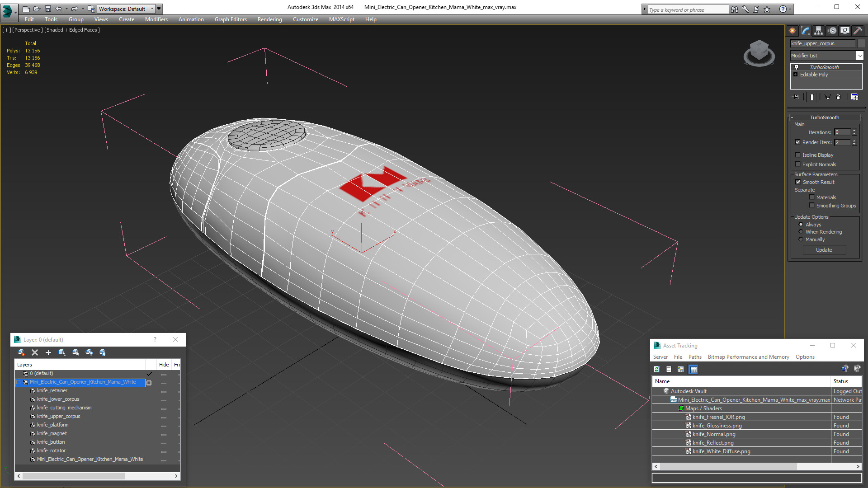This screenshot has width=868, height=488.
Task: Enable Separate by Smoothing Groups checkbox
Action: [811, 206]
